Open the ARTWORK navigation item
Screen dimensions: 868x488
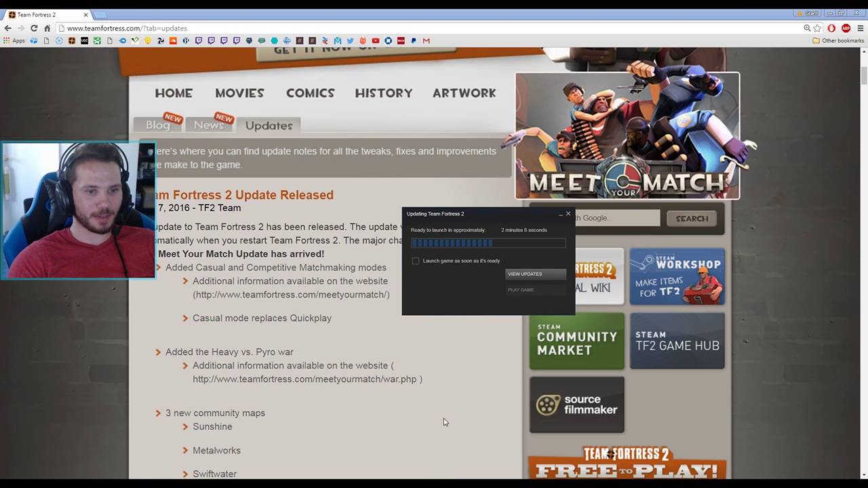tap(464, 93)
